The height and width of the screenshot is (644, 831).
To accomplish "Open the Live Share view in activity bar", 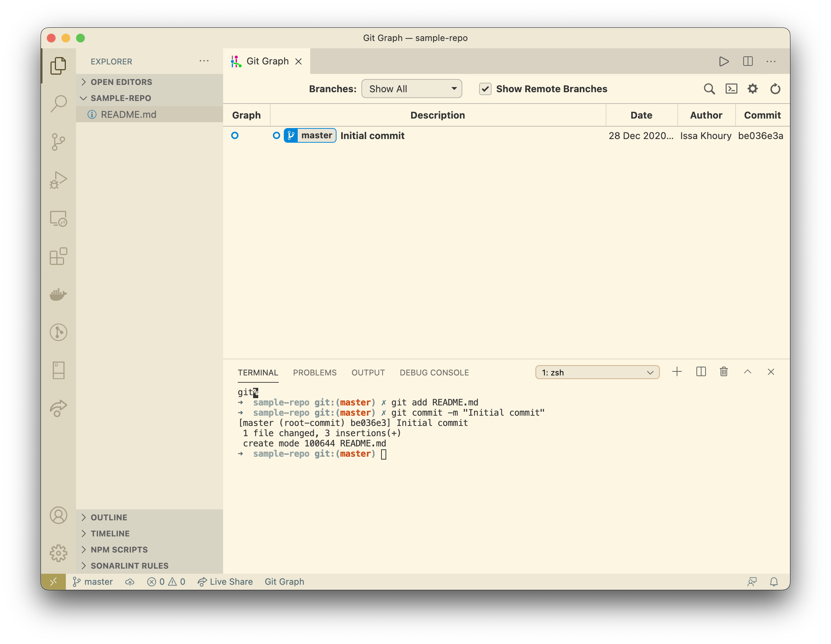I will coord(58,408).
